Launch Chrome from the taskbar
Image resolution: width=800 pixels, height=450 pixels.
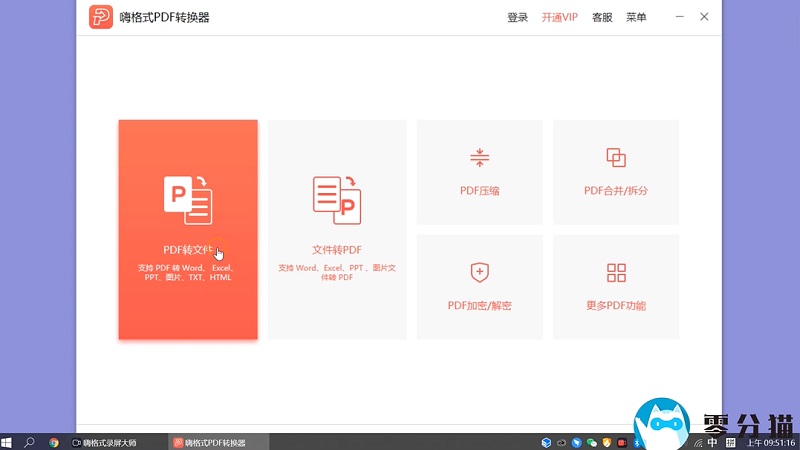point(54,442)
